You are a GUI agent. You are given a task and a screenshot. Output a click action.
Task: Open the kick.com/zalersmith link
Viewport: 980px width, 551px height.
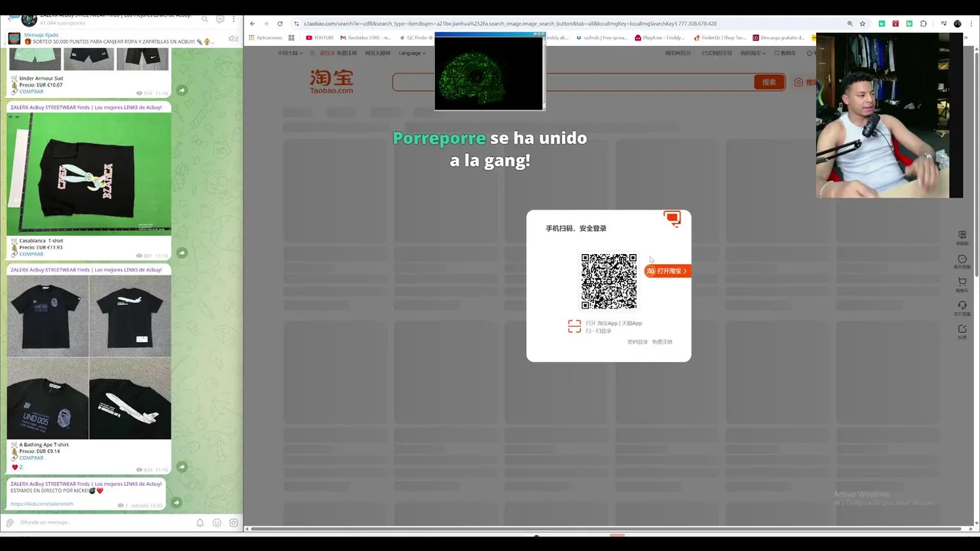(x=42, y=504)
